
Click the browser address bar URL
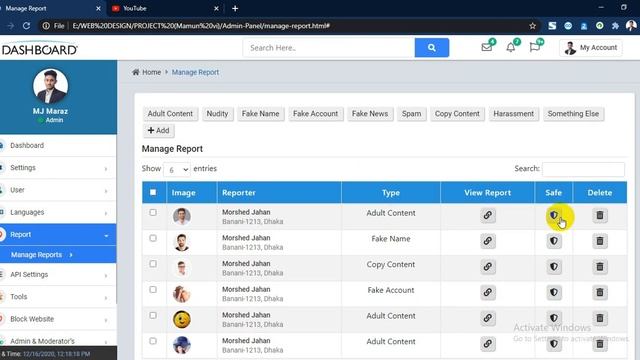pos(201,26)
